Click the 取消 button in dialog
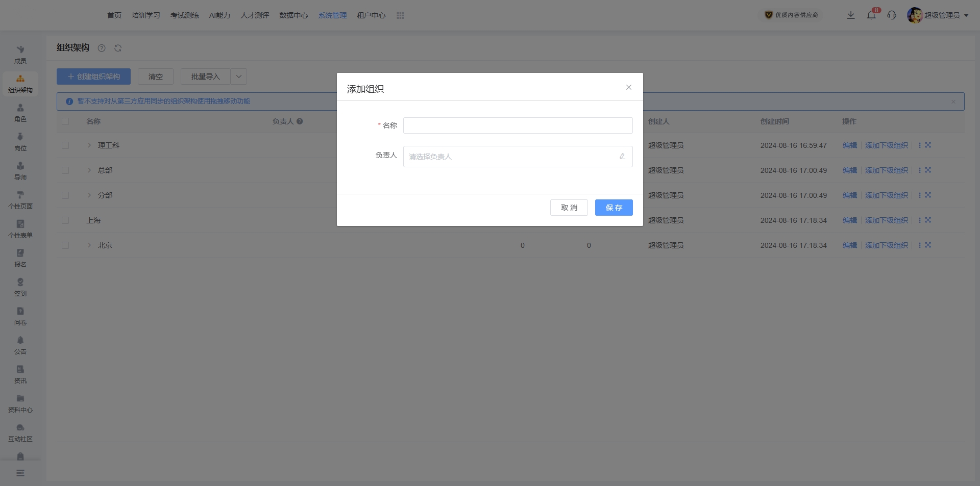The image size is (980, 486). 569,208
